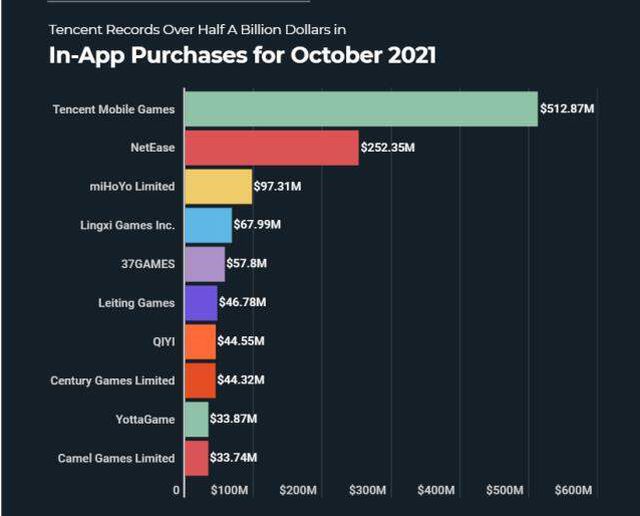This screenshot has height=516, width=640.
Task: Select the $33.87M value label
Action: pos(233,419)
